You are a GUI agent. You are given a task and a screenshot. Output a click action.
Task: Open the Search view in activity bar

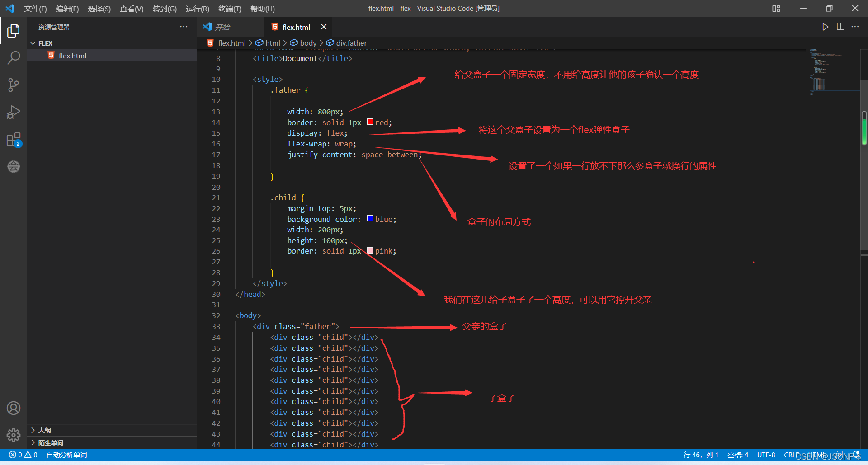pyautogui.click(x=14, y=58)
